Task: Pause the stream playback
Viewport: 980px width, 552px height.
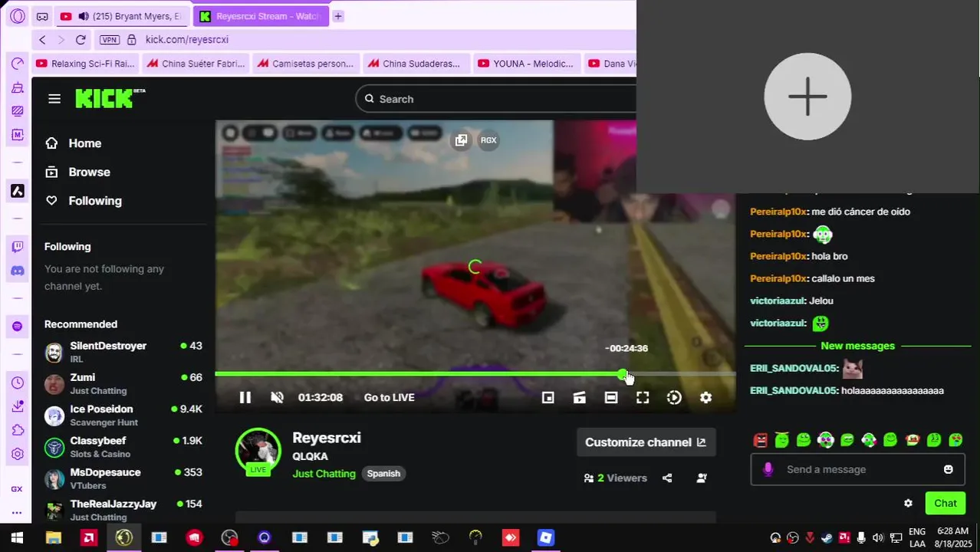Action: click(x=245, y=397)
